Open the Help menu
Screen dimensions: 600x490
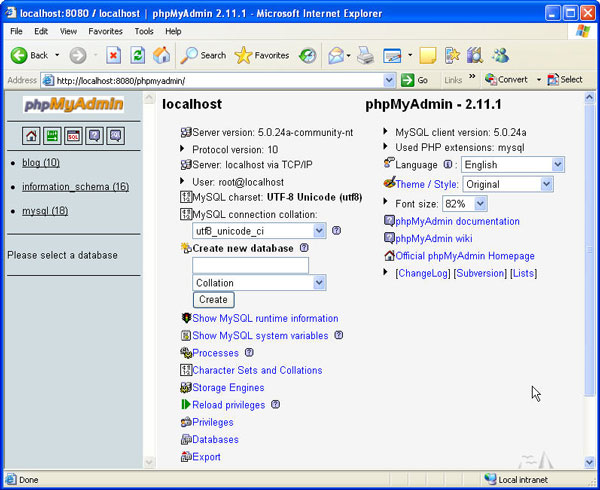[x=173, y=31]
